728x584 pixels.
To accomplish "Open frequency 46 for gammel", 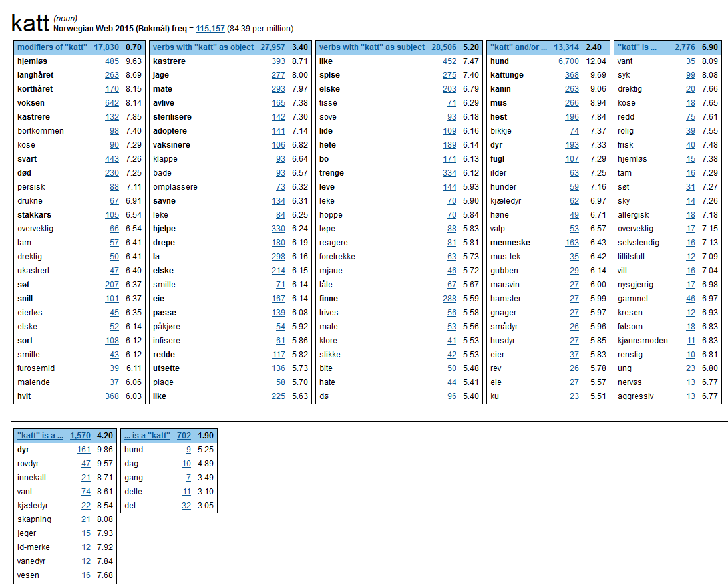I will (691, 299).
